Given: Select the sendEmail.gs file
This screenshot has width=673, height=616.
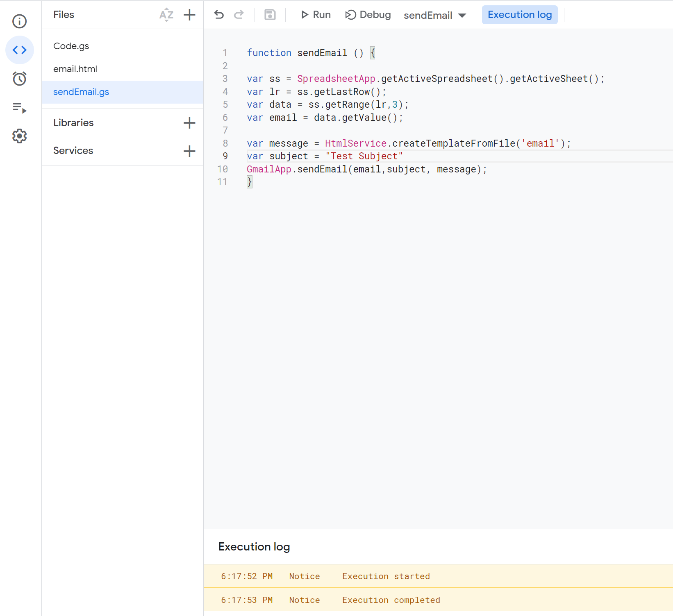Looking at the screenshot, I should pos(81,92).
